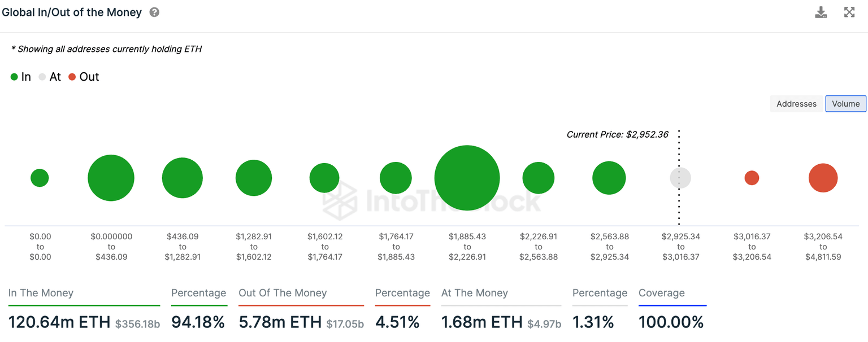Click the gray At the Money bubble
Viewport: 868px width, 342px height.
pyautogui.click(x=680, y=178)
